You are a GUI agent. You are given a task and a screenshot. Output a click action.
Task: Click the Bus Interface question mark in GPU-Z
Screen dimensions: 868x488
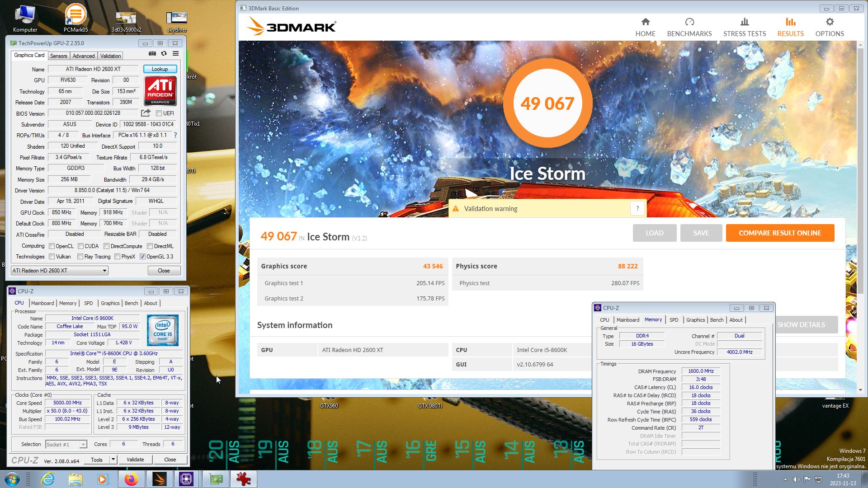[x=175, y=135]
